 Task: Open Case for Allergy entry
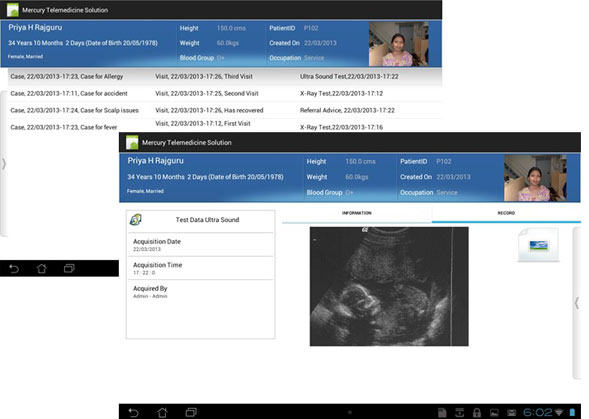coord(67,77)
